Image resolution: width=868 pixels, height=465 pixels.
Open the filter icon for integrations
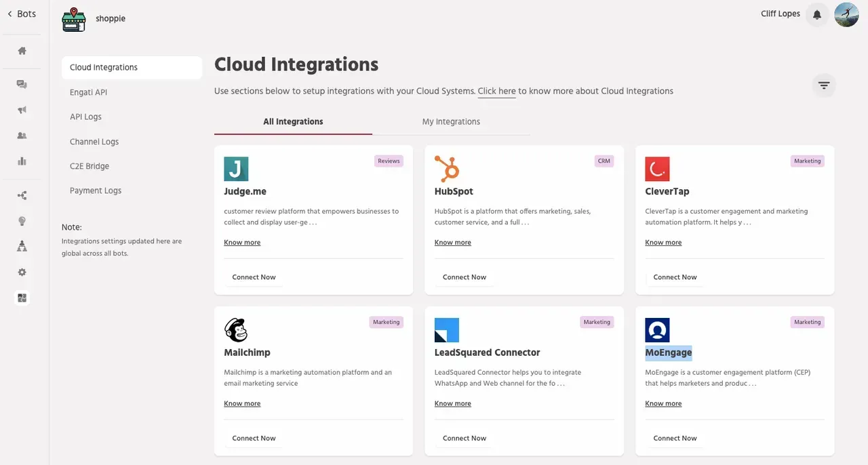coord(823,85)
